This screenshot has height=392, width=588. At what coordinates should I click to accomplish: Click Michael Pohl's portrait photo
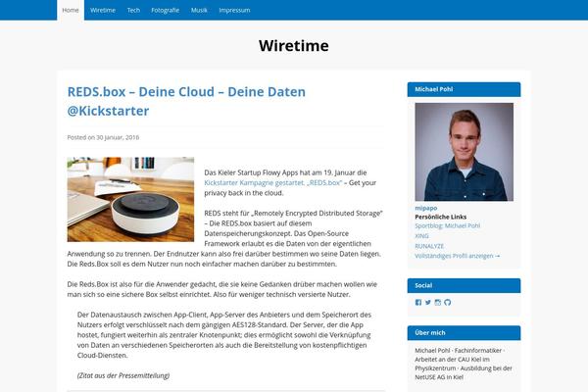464,152
